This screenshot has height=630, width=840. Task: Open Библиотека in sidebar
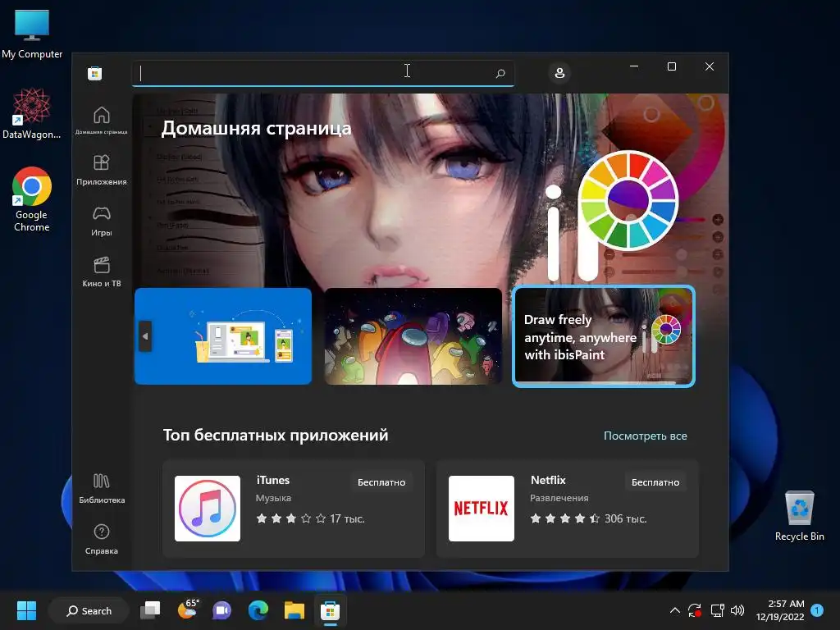(101, 488)
